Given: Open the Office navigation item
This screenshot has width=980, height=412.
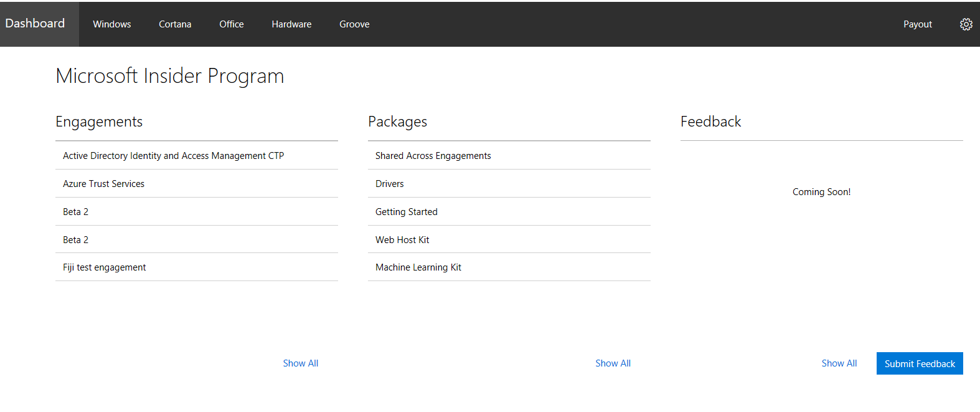Looking at the screenshot, I should (232, 24).
